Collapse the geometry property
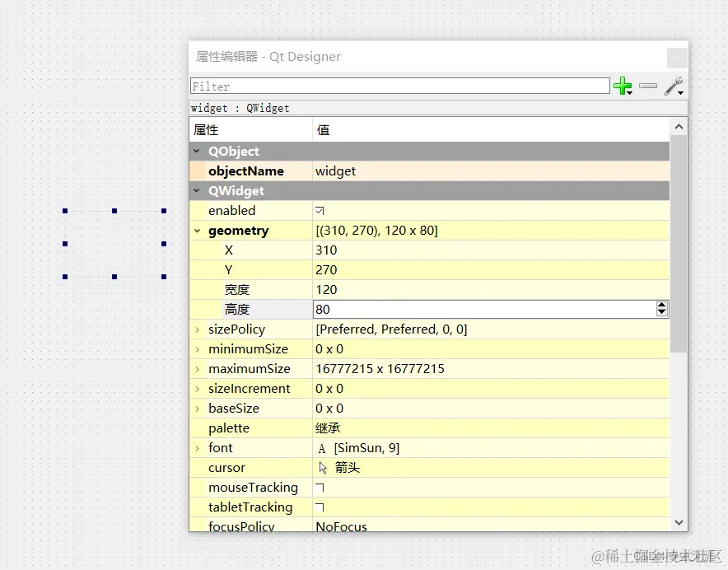The image size is (728, 570). [x=198, y=231]
